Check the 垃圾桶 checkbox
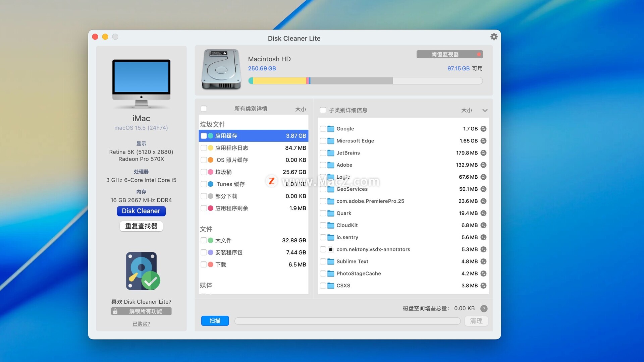Screen dimensions: 644x362 click(204, 172)
